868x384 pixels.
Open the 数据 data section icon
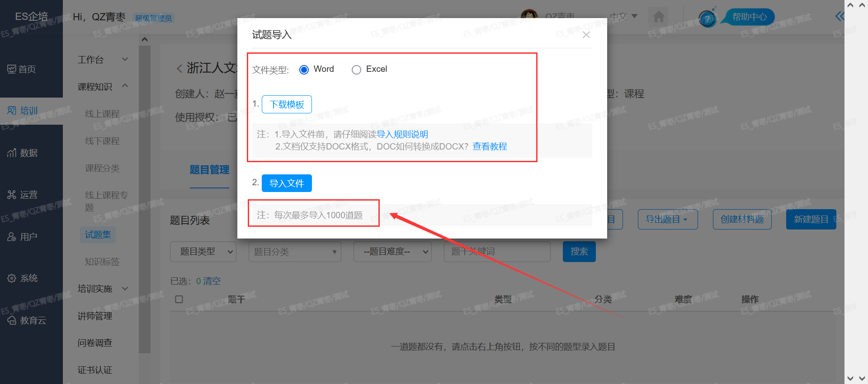click(x=12, y=153)
